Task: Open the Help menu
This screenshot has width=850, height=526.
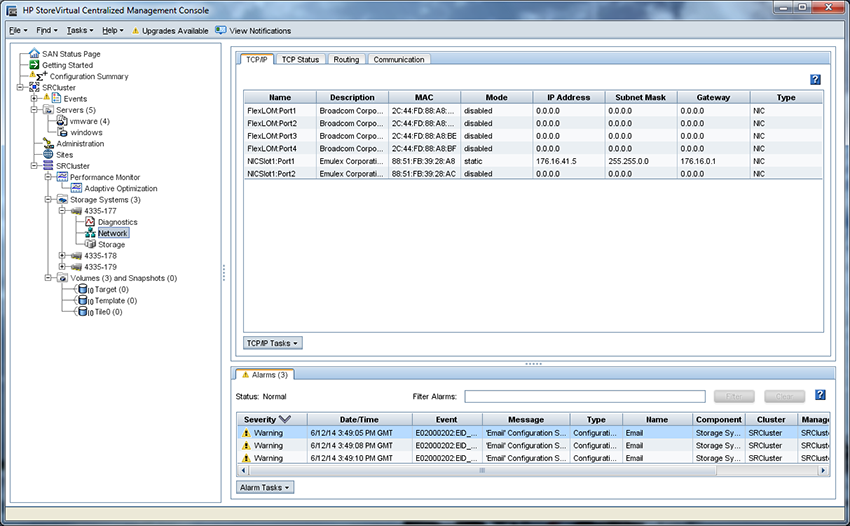Action: [x=113, y=30]
